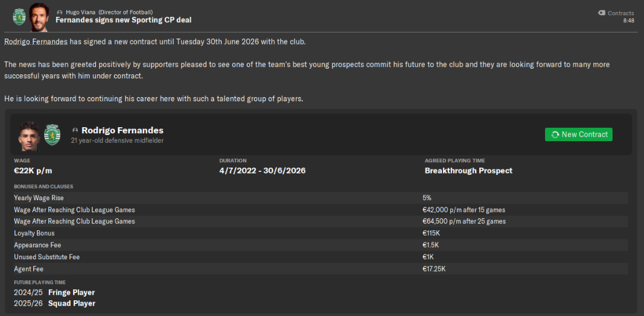Image resolution: width=644 pixels, height=316 pixels.
Task: Open Hugo Viana Director of Football profile
Action: (x=109, y=13)
